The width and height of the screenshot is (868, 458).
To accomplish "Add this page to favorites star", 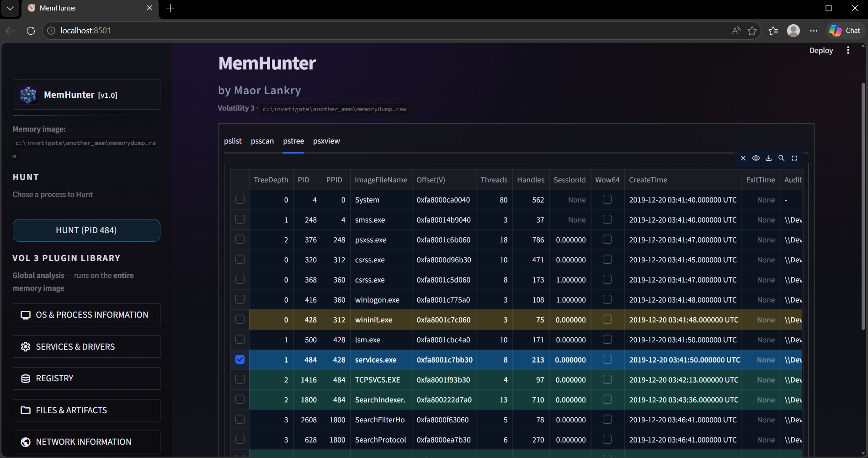I will pyautogui.click(x=752, y=31).
